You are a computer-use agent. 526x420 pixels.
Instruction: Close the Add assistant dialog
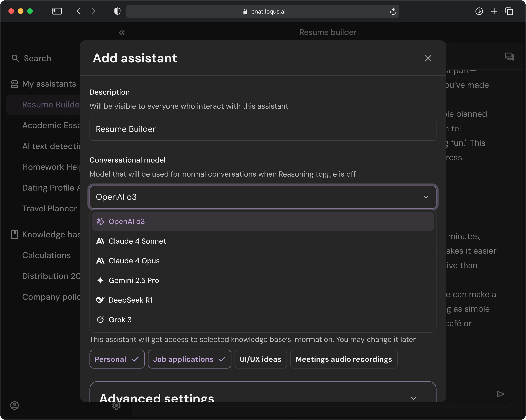[428, 58]
